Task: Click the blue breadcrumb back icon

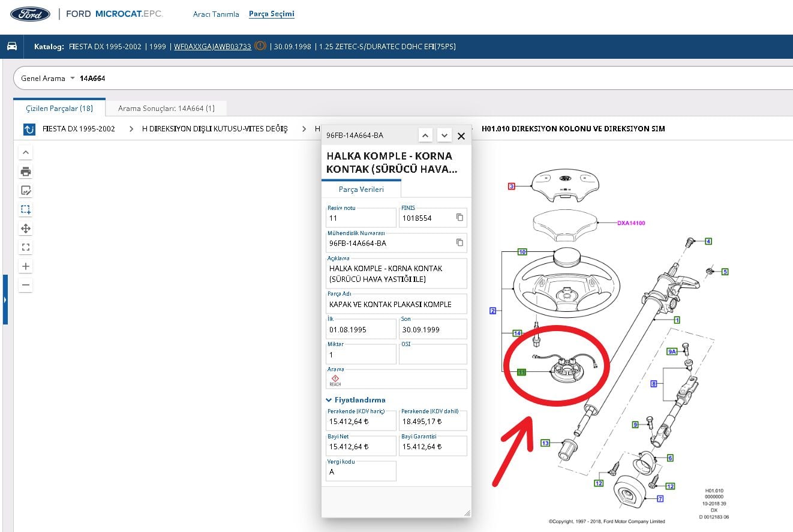Action: click(29, 129)
